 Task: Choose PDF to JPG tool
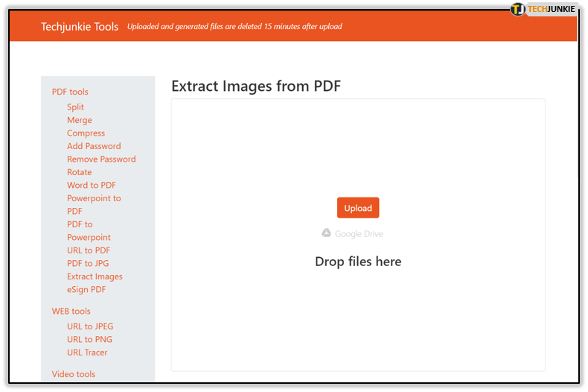click(88, 264)
